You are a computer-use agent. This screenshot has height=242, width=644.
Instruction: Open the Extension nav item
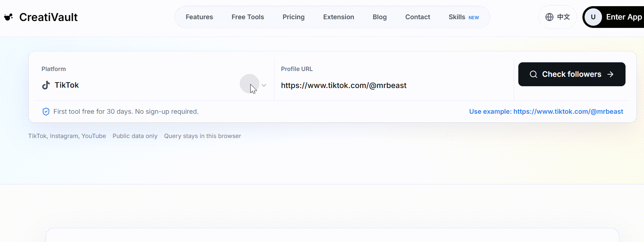tap(339, 17)
